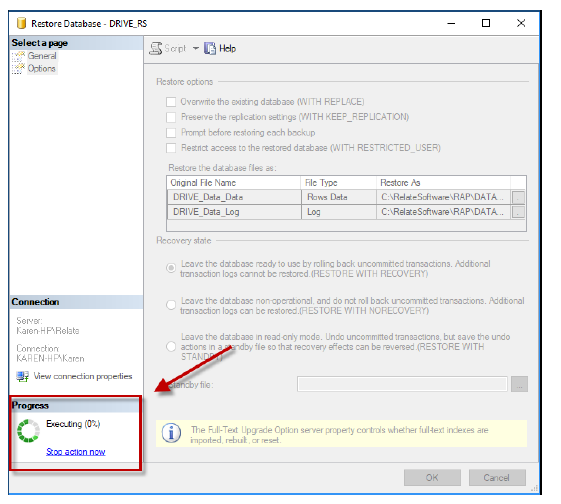
Task: Click browse button beside Standby file
Action: 519,384
